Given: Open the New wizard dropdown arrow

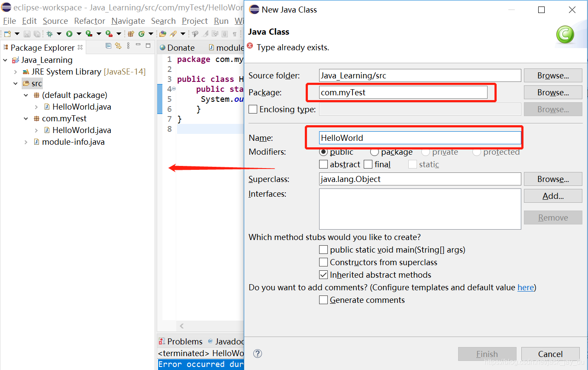Looking at the screenshot, I should [x=17, y=34].
